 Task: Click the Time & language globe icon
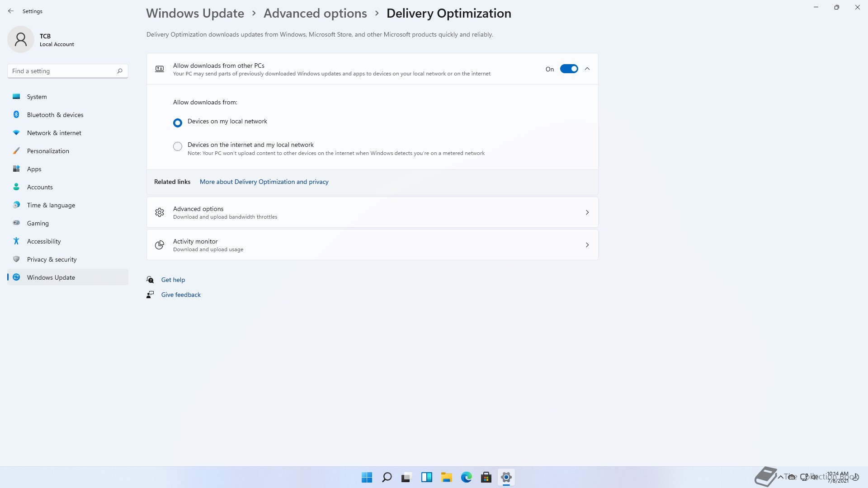tap(16, 205)
